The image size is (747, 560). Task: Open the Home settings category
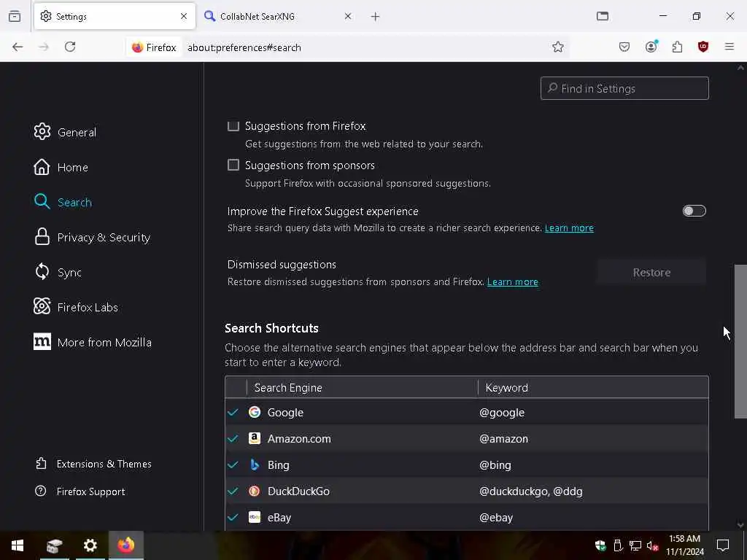click(61, 167)
